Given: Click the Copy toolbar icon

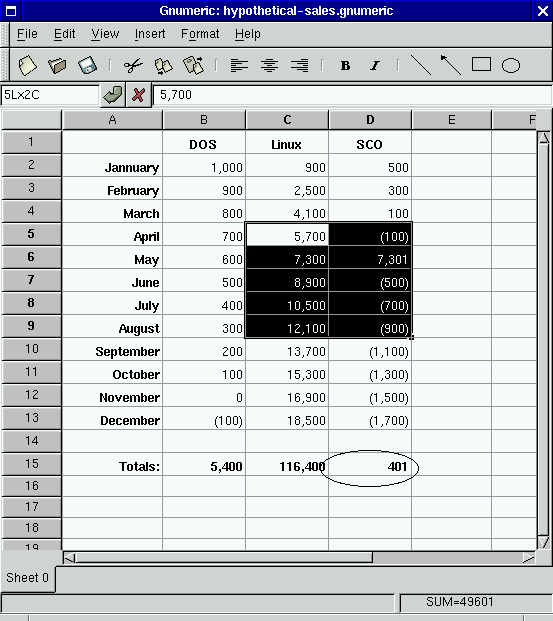Looking at the screenshot, I should click(163, 65).
